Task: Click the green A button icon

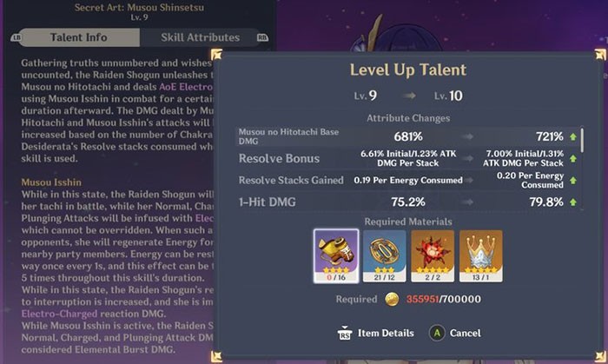Action: tap(437, 333)
